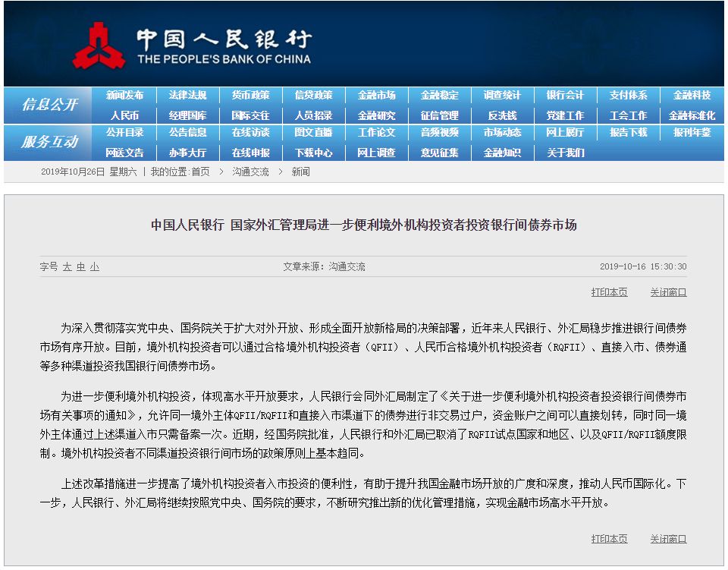This screenshot has height=570, width=728.
Task: Open 信贷政策 in navigation
Action: pyautogui.click(x=313, y=95)
